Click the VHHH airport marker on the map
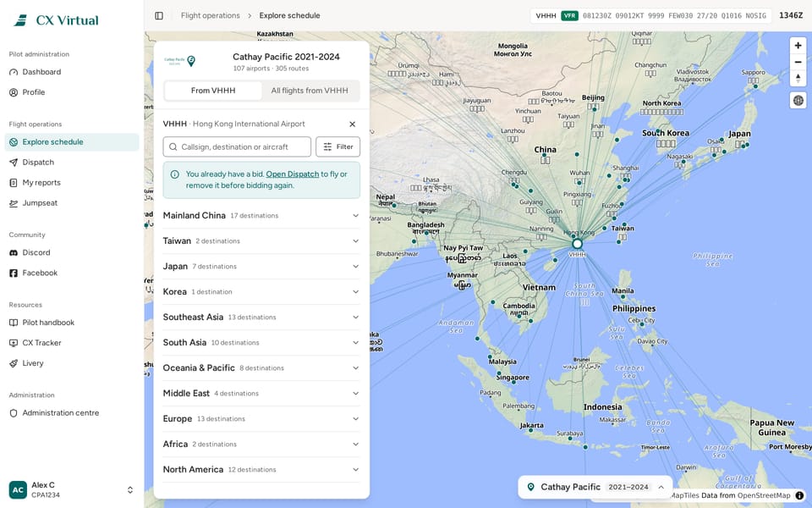The image size is (812, 508). pyautogui.click(x=577, y=244)
